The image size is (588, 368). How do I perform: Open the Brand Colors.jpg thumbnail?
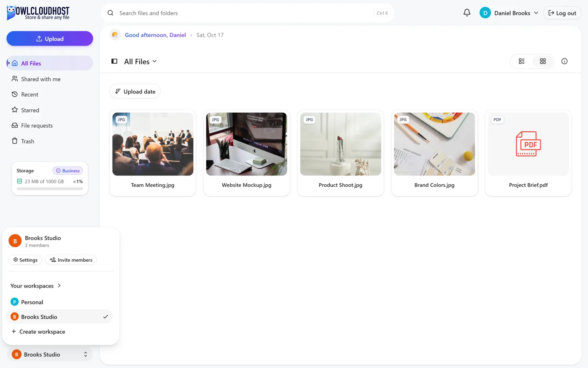click(434, 144)
